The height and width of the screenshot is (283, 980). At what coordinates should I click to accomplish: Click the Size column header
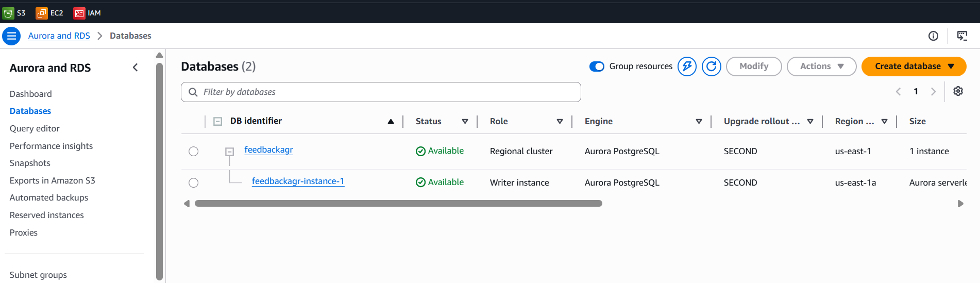pyautogui.click(x=917, y=121)
